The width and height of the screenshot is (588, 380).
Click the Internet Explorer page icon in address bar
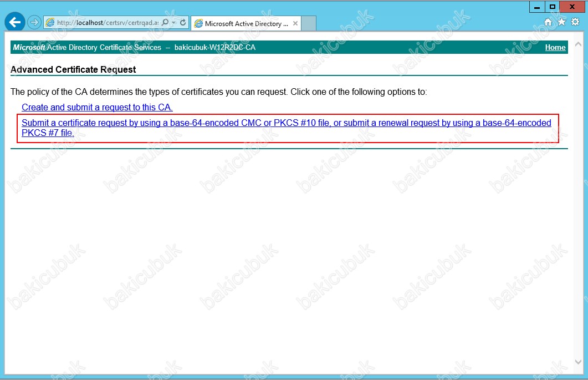(x=50, y=23)
